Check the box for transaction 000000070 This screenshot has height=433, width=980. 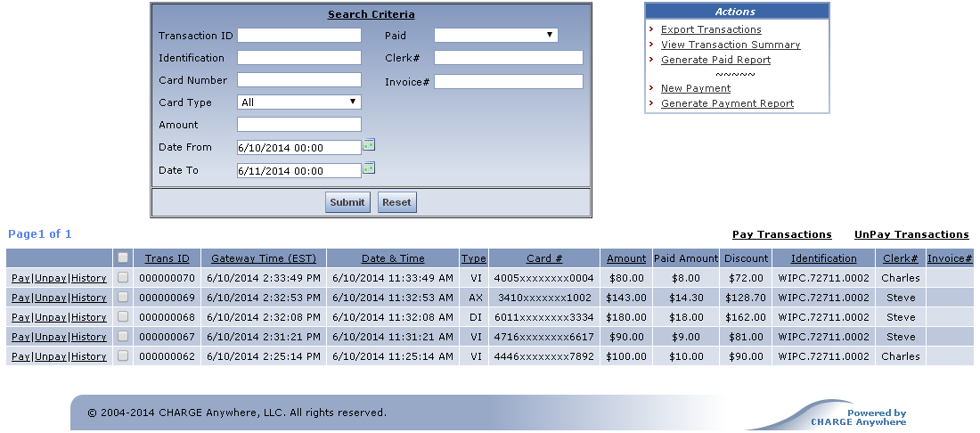pyautogui.click(x=123, y=278)
